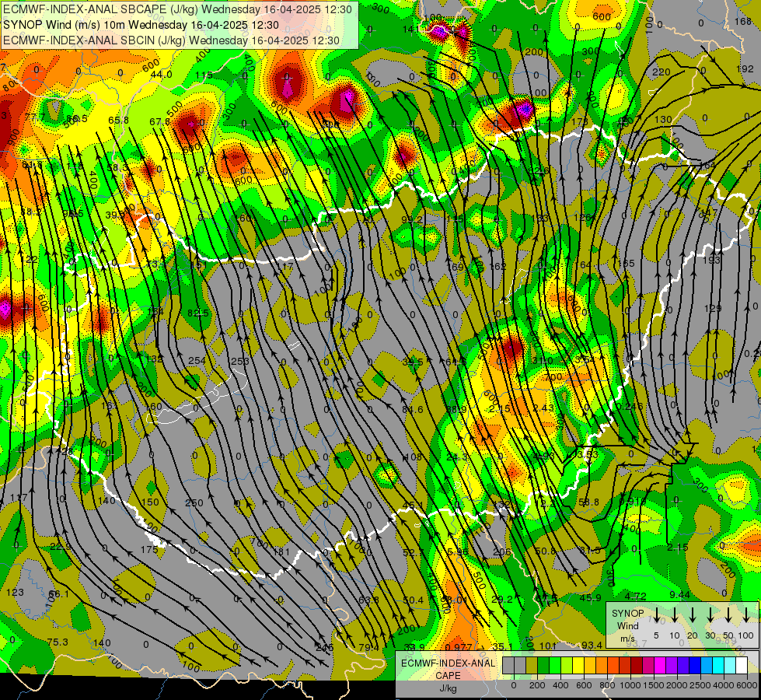Click the '0.977' value on the map

[x=458, y=646]
